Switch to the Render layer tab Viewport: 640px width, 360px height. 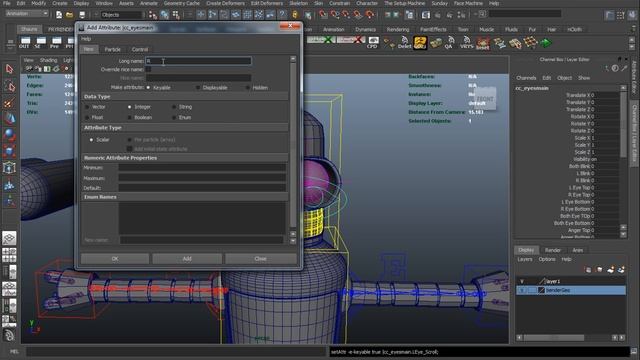pyautogui.click(x=553, y=250)
